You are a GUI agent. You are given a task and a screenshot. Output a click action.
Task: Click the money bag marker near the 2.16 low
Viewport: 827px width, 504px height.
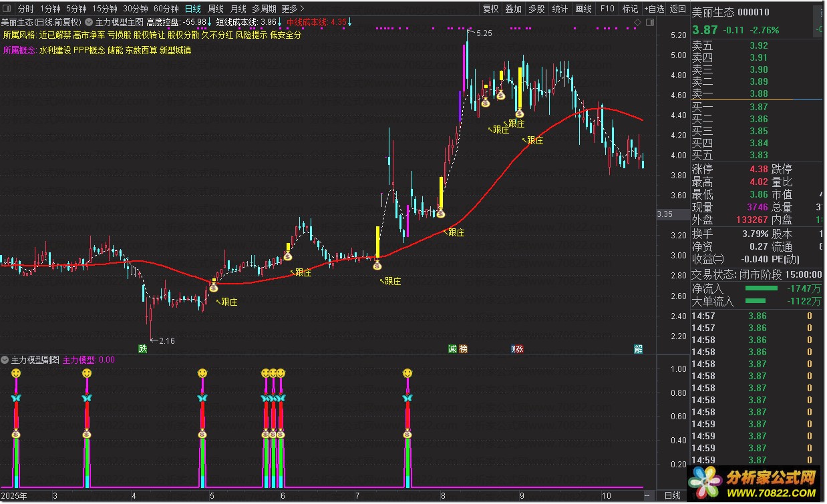pos(214,288)
